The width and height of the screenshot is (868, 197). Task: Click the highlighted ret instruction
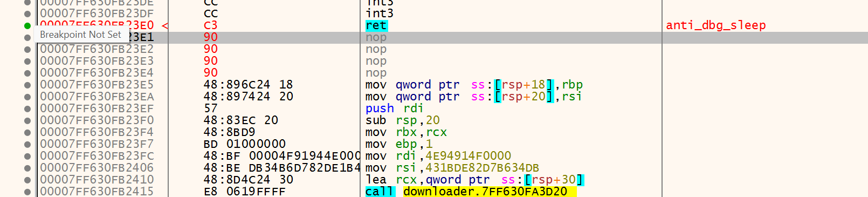click(376, 25)
